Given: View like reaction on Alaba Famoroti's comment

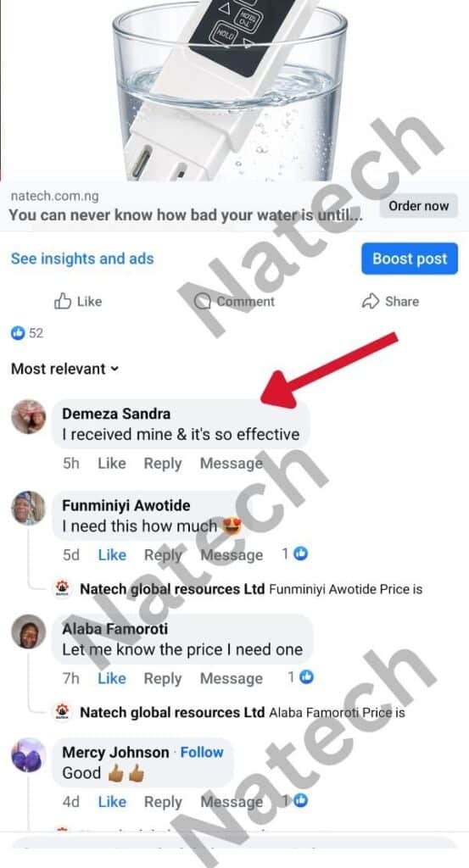Looking at the screenshot, I should (x=301, y=677).
